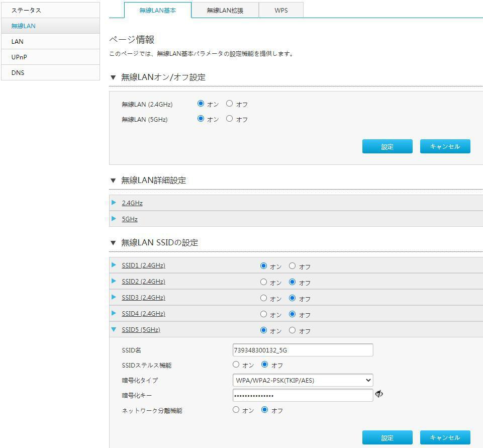Open the SSID3 (2.4GHz) link
This screenshot has width=483, height=448.
pos(144,297)
